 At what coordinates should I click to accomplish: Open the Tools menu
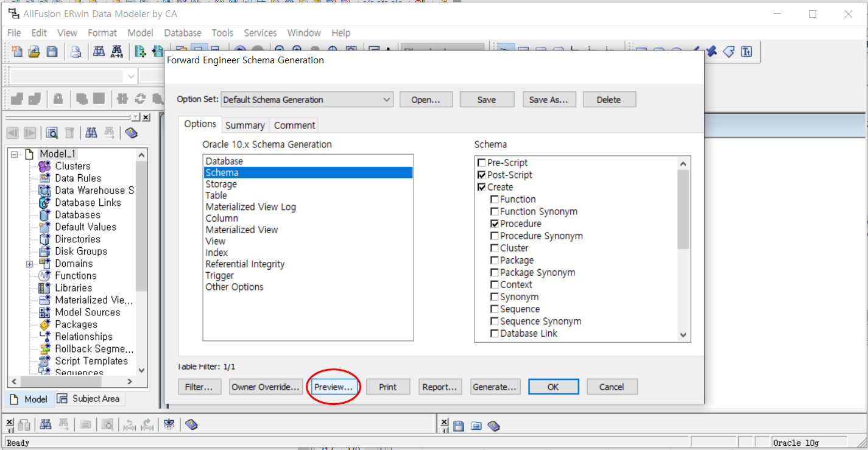222,33
